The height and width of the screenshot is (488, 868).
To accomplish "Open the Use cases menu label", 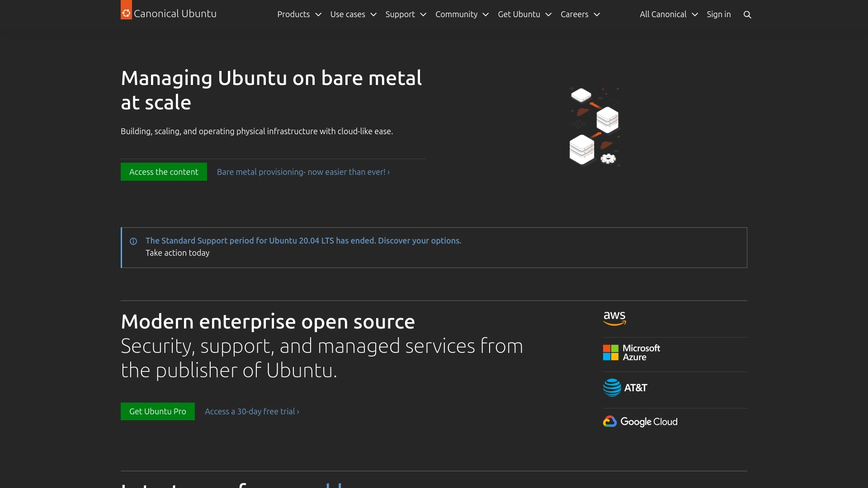I will 348,14.
